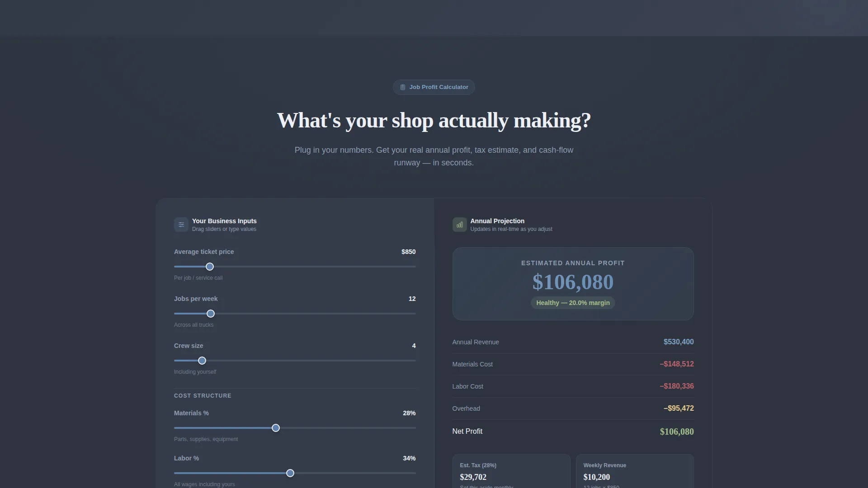
Task: Click the Jobs per week slider handle
Action: [x=211, y=314]
